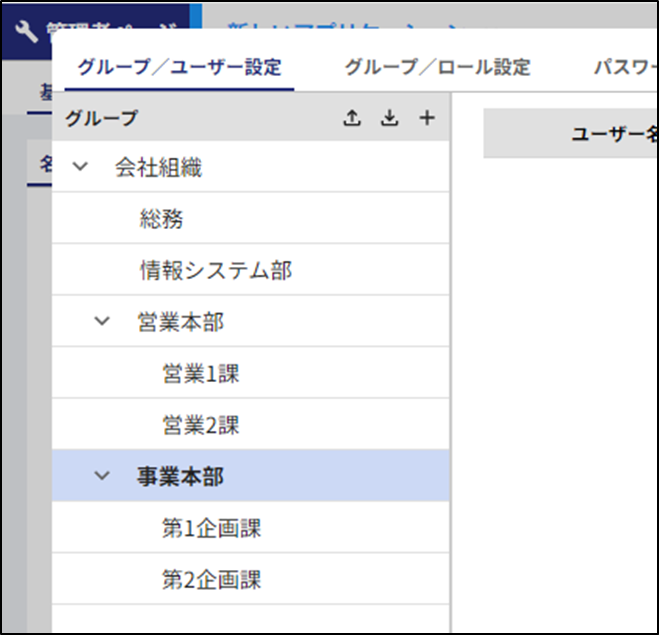Viewport: 659px width, 635px height.
Task: Choose the 営業2課 group
Action: (x=201, y=426)
